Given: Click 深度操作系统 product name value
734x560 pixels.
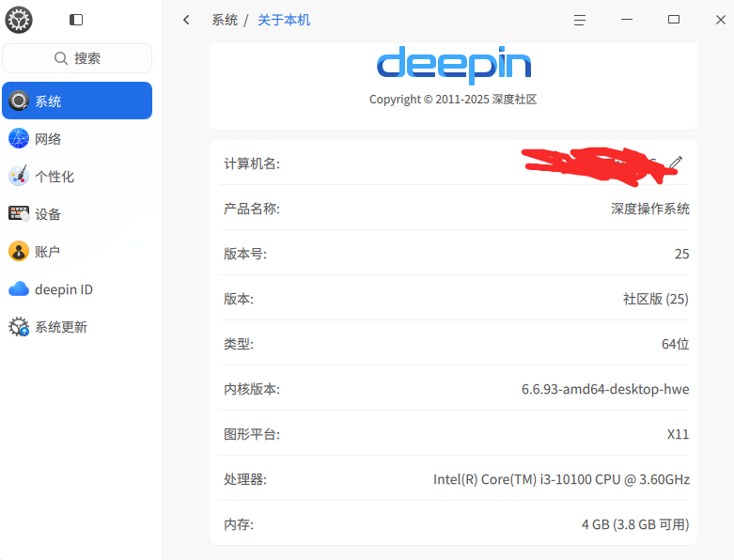Looking at the screenshot, I should pyautogui.click(x=649, y=209).
